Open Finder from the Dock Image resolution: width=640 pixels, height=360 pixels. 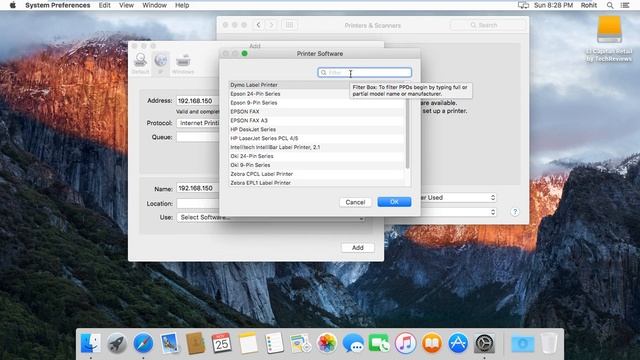coord(91,343)
